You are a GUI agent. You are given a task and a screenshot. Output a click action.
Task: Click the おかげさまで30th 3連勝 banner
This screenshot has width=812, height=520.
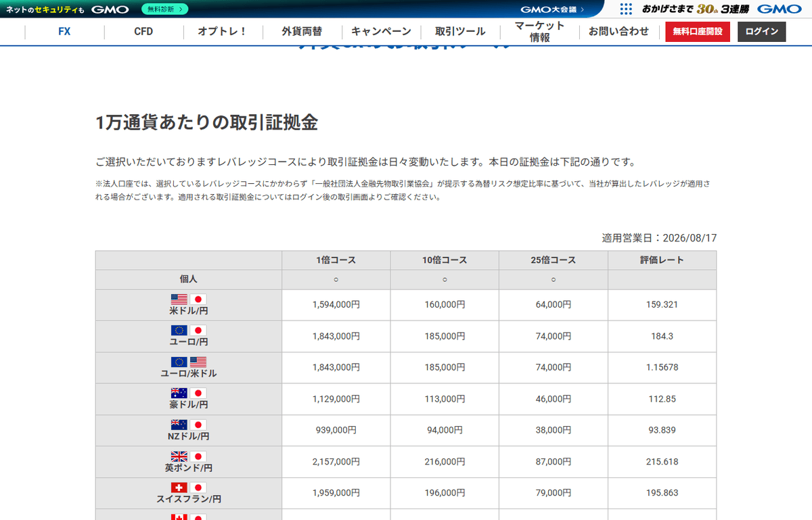pyautogui.click(x=696, y=9)
